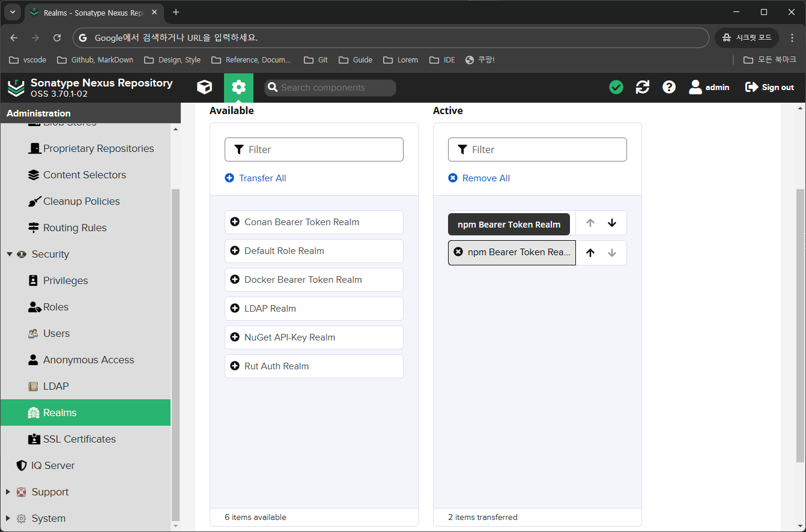Viewport: 806px width, 532px height.
Task: Click the 시크릿 모드 incognito button
Action: (x=747, y=37)
